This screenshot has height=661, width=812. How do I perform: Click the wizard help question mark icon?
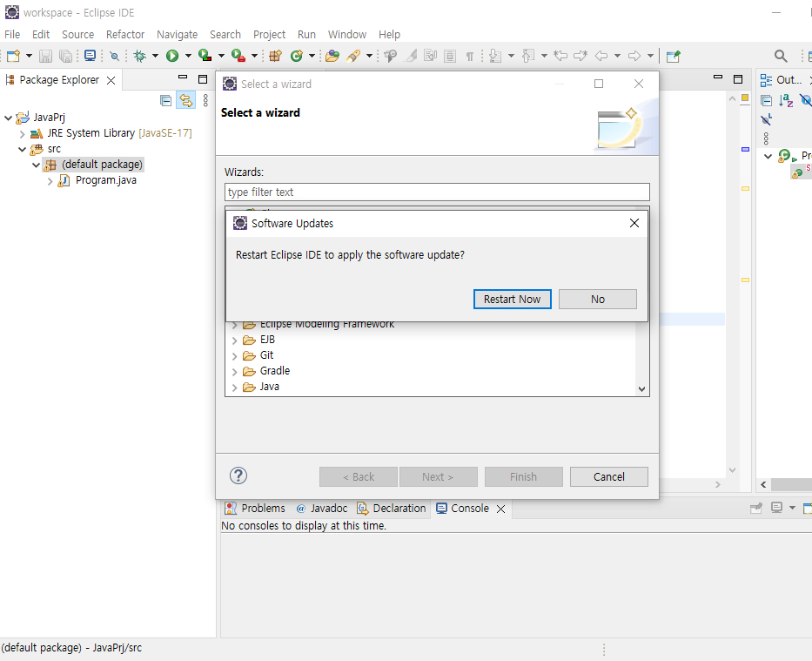point(238,476)
